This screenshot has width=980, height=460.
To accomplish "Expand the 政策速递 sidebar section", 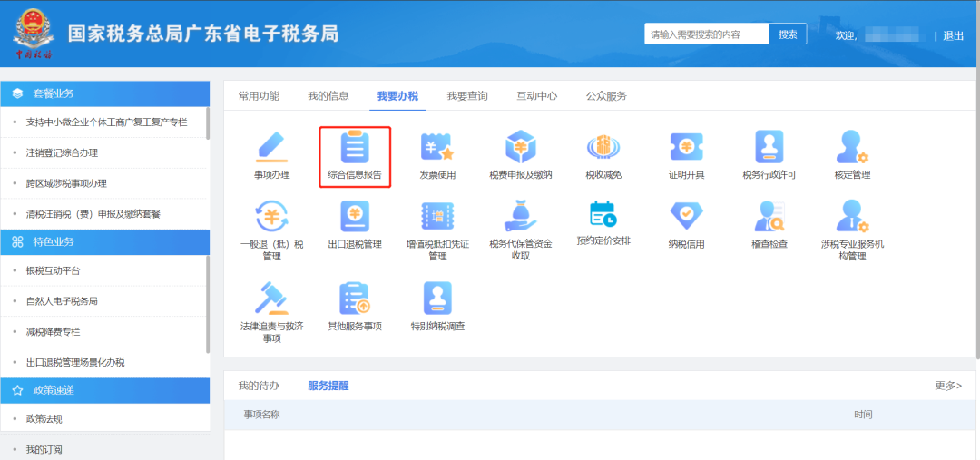I will (x=105, y=390).
